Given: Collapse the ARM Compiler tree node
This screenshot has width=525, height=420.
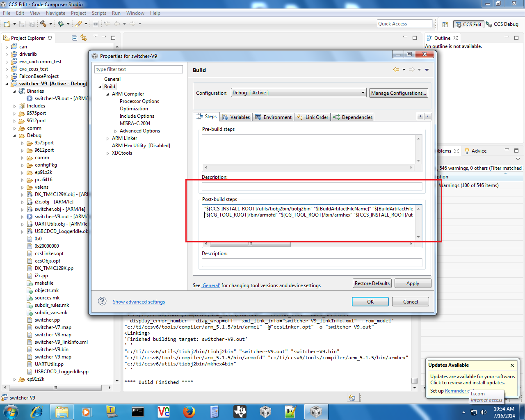Looking at the screenshot, I should [x=108, y=94].
